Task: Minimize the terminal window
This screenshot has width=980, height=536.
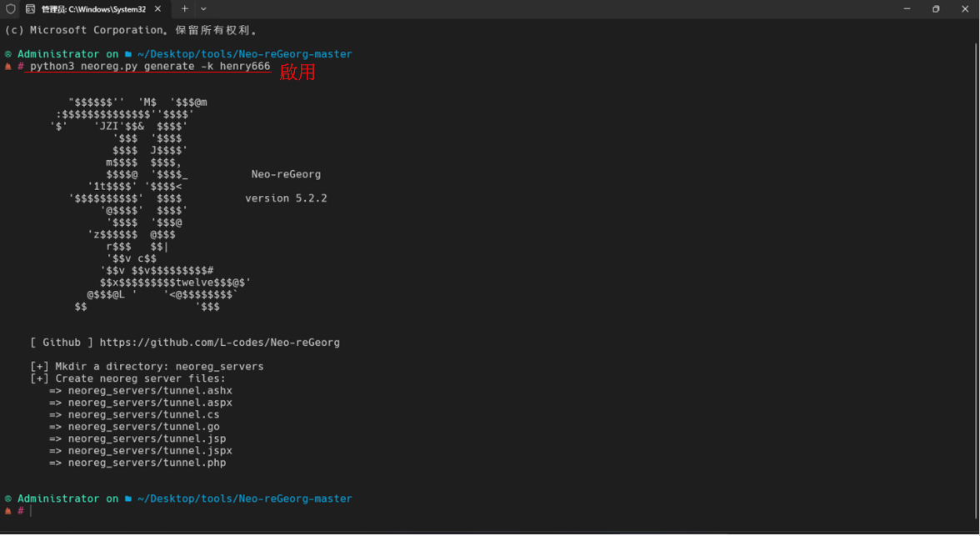Action: click(x=907, y=9)
